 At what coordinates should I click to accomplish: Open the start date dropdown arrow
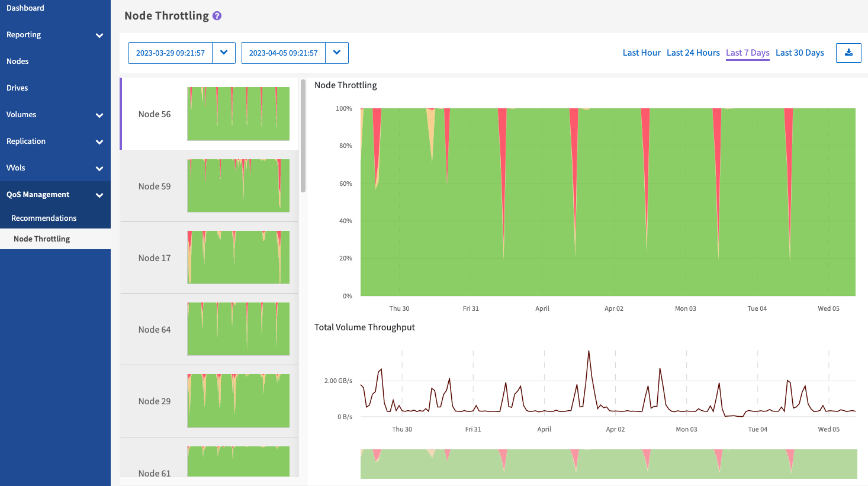click(x=224, y=53)
